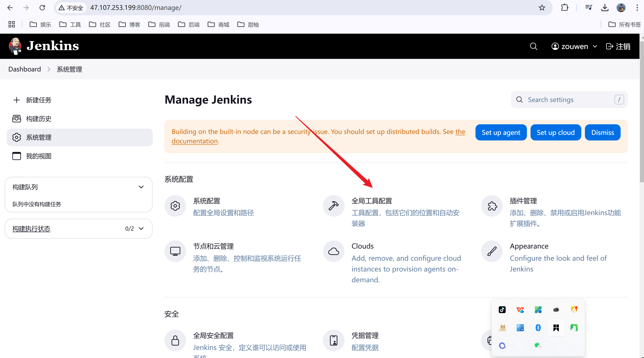This screenshot has width=644, height=358.
Task: Click the 构建历史 inbox icon
Action: (16, 118)
